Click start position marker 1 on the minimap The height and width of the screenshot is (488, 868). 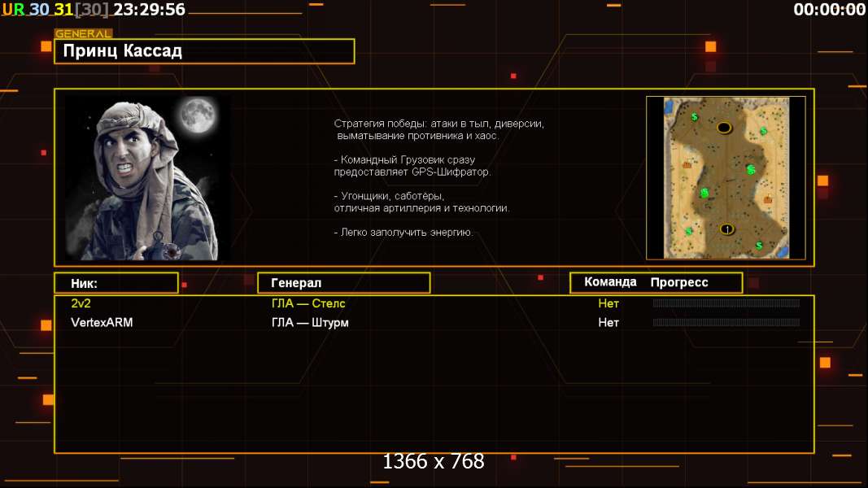(x=726, y=229)
